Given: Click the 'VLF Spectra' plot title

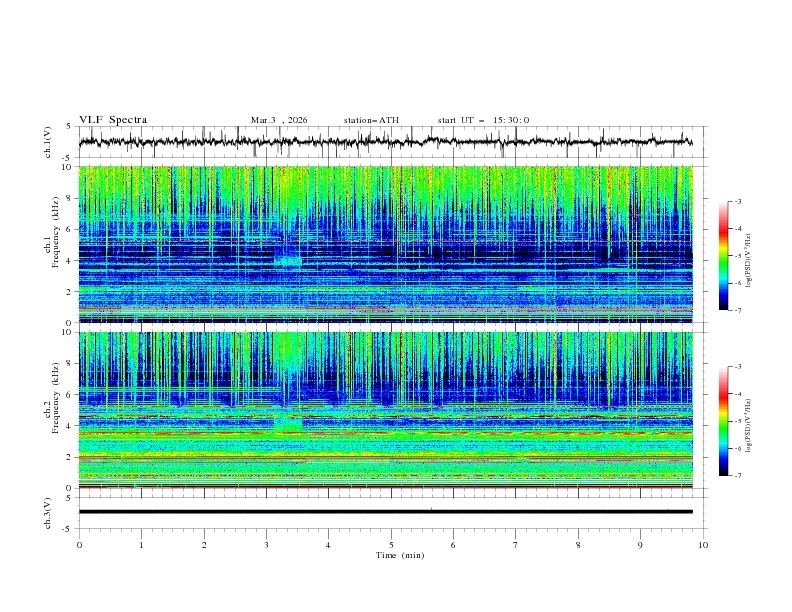Looking at the screenshot, I should 113,120.
